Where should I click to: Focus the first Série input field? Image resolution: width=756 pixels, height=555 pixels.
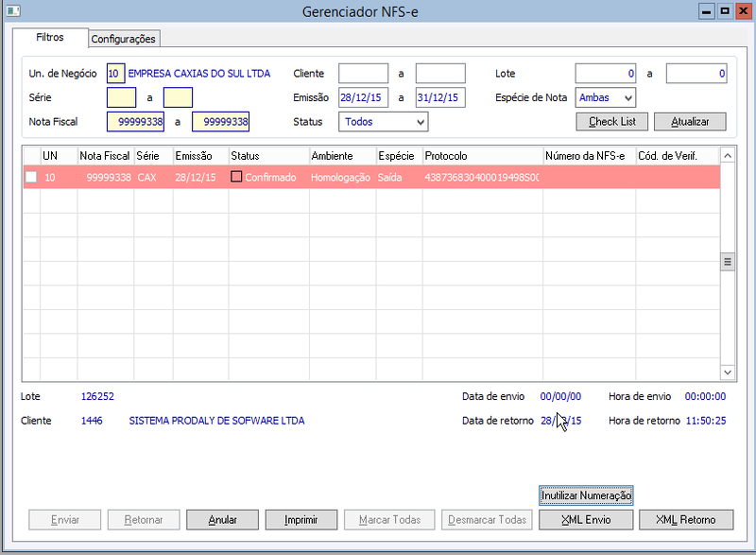tap(121, 97)
